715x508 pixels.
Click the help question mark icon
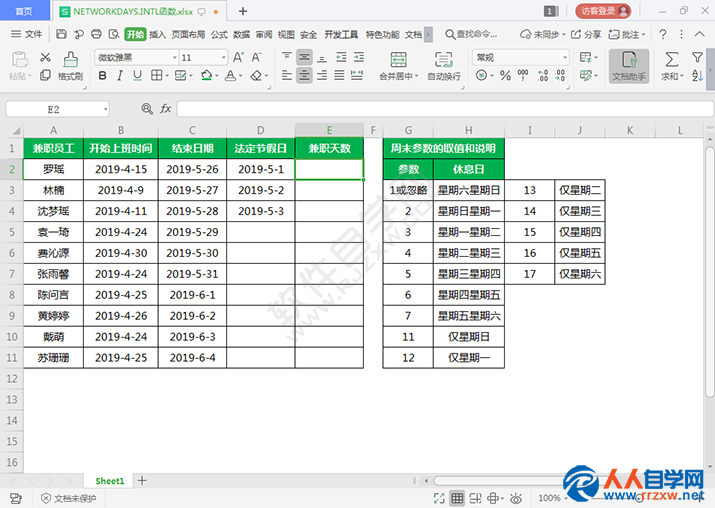click(663, 34)
